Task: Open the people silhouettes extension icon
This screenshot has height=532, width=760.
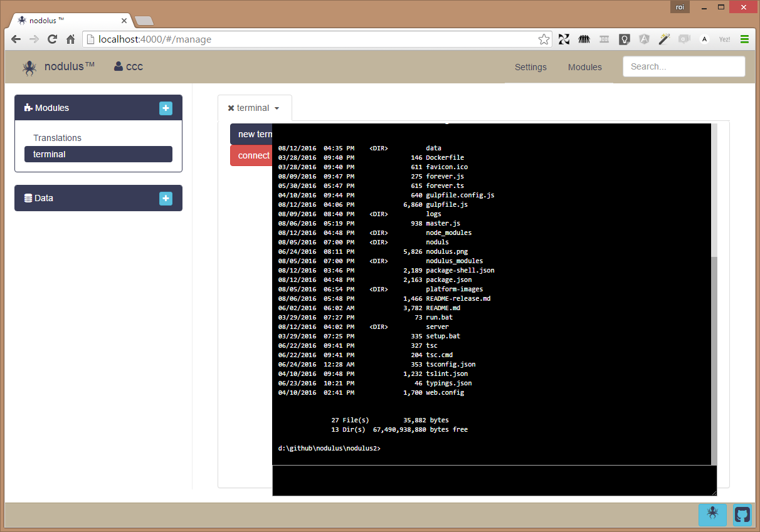Action: [x=584, y=39]
